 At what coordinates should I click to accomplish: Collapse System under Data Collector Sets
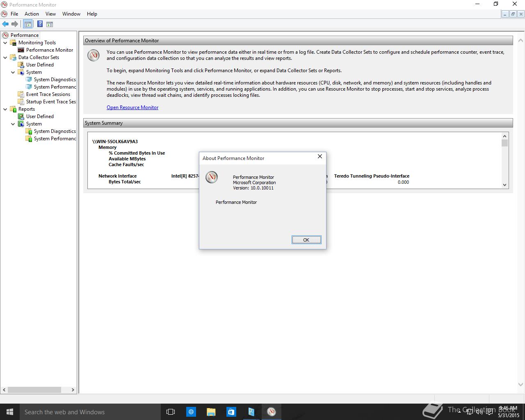13,72
